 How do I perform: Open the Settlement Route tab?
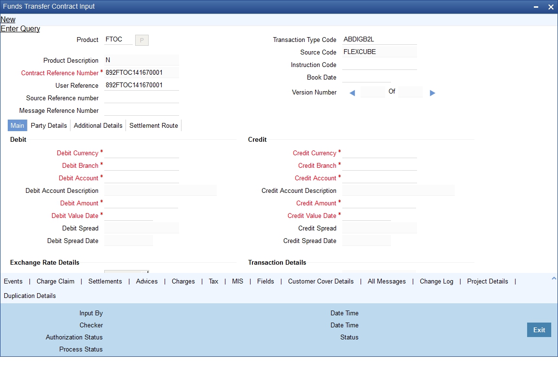(x=153, y=125)
